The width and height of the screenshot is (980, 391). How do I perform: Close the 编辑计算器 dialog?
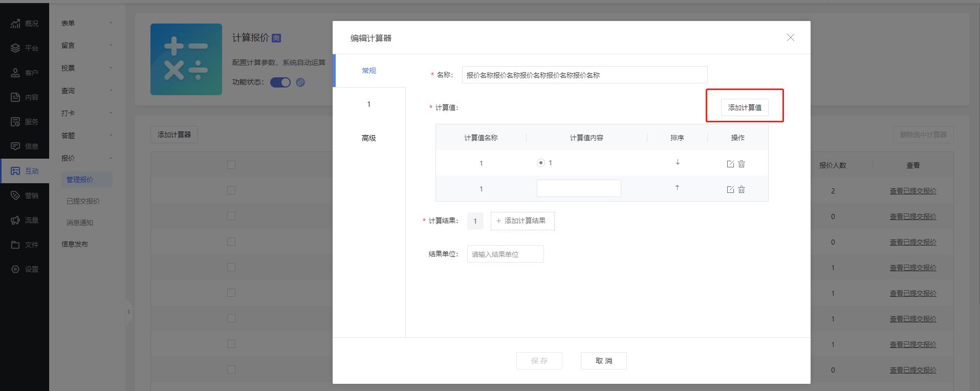(790, 37)
